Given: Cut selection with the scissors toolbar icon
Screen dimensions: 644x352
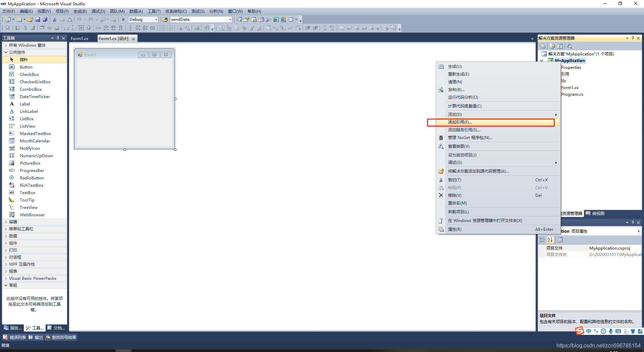Looking at the screenshot, I should pos(54,19).
